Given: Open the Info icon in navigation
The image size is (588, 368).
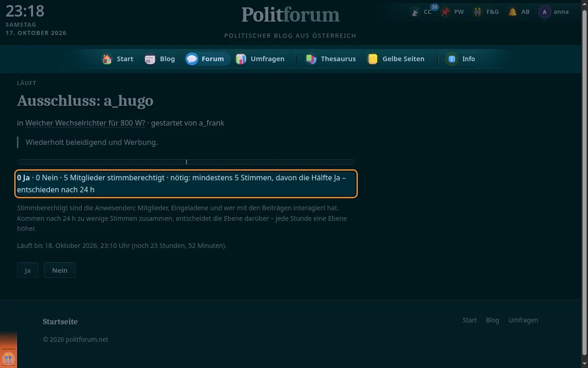Looking at the screenshot, I should (x=452, y=59).
